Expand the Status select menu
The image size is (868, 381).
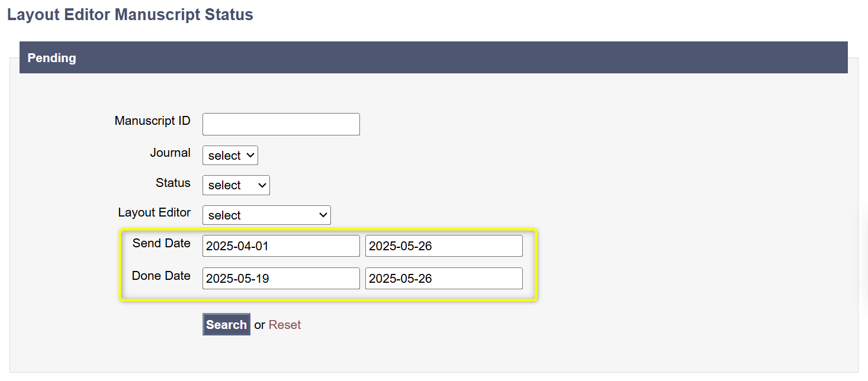236,185
